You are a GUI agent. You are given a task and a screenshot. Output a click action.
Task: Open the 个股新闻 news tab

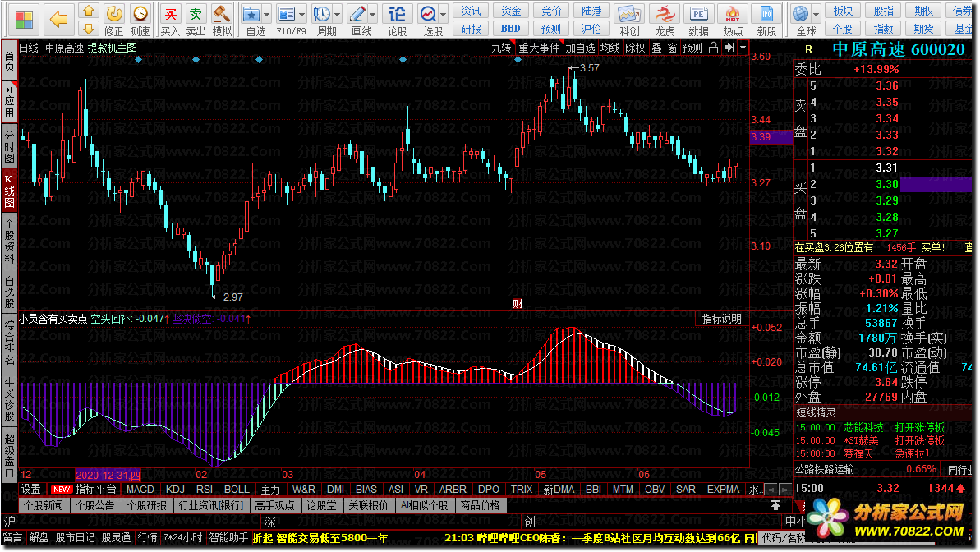coord(43,505)
